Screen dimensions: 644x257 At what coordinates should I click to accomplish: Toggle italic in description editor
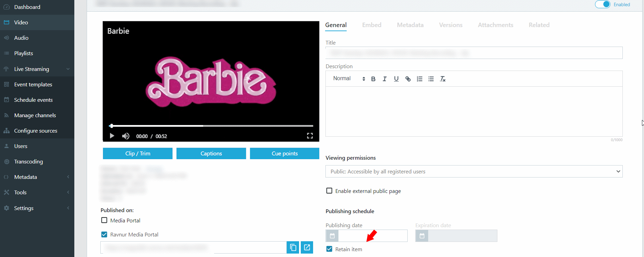click(385, 79)
